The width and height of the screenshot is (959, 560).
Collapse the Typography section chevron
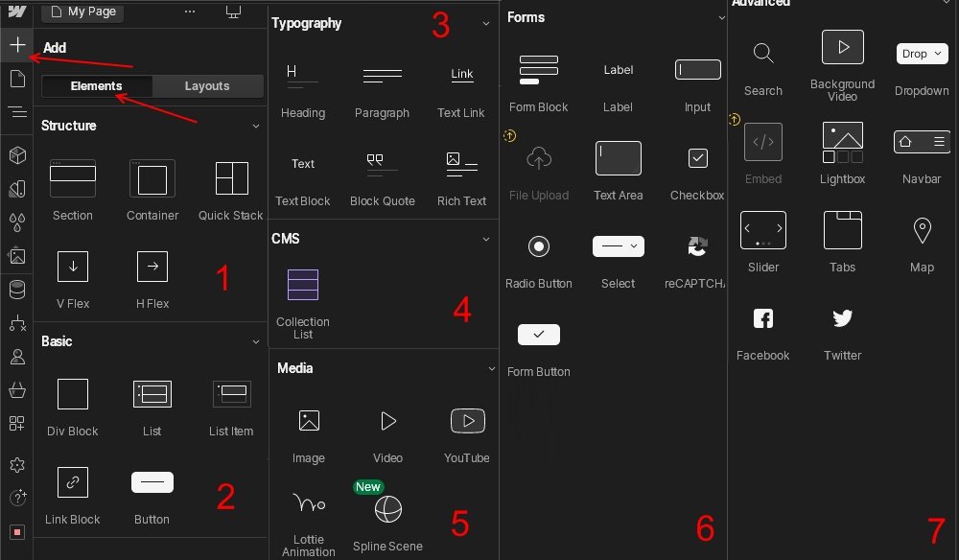486,23
